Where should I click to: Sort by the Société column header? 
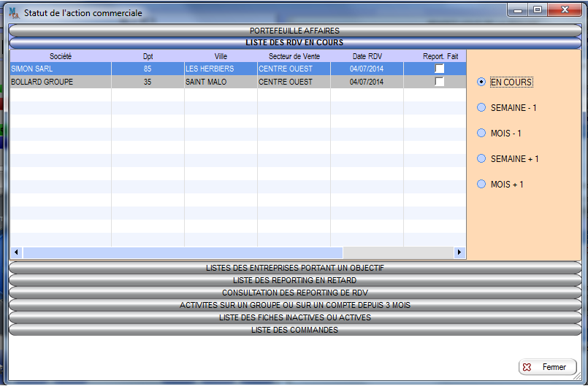[61, 56]
